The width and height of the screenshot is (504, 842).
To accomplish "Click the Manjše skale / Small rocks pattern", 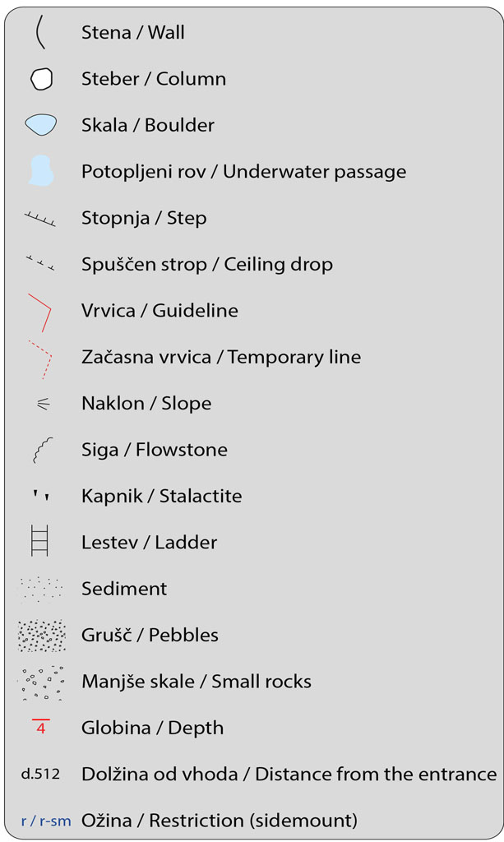I will (x=41, y=682).
